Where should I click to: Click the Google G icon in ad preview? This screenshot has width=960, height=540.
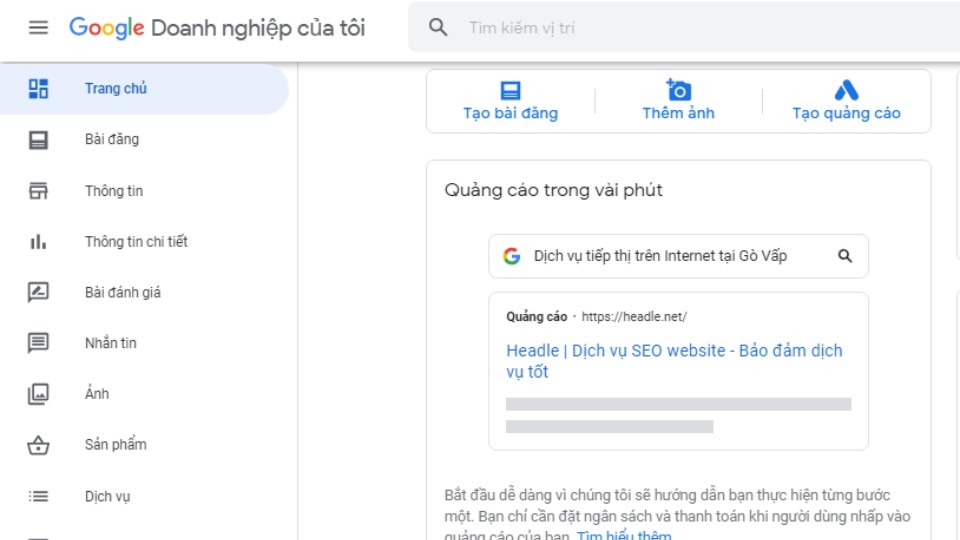pos(512,256)
